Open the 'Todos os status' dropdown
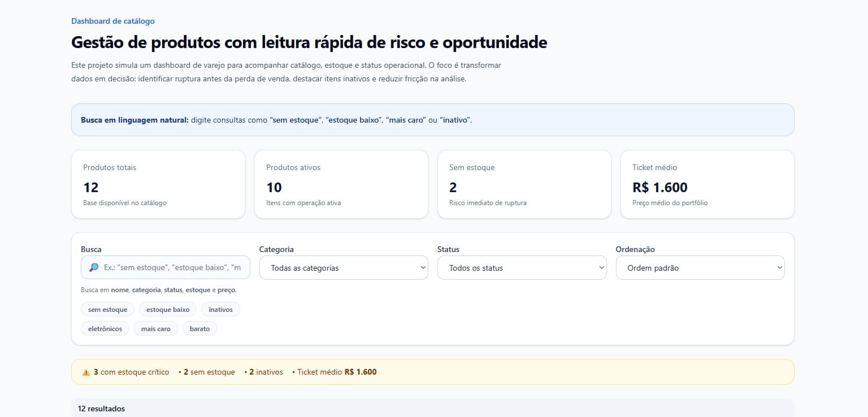 522,267
